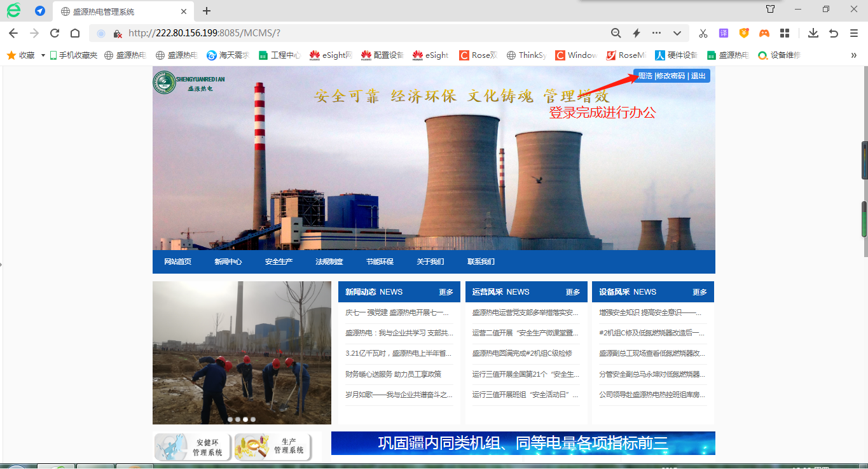Open article 增强安全知识 提高安全意识
868x469 pixels.
pyautogui.click(x=650, y=312)
